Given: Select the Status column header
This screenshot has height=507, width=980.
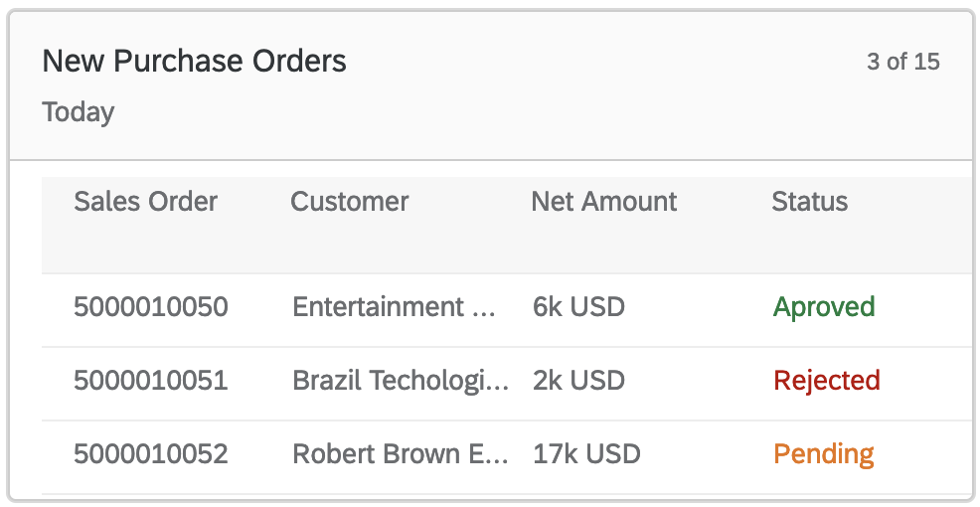Looking at the screenshot, I should [809, 202].
